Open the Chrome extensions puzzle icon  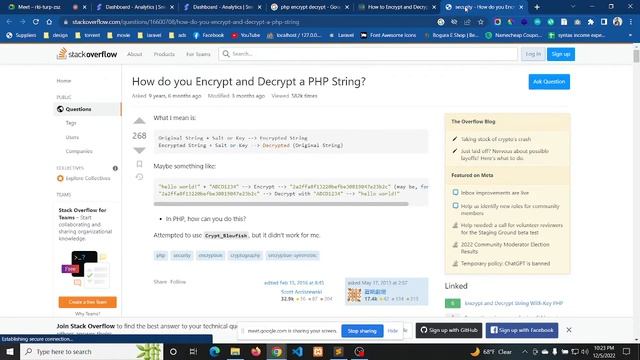(x=591, y=22)
